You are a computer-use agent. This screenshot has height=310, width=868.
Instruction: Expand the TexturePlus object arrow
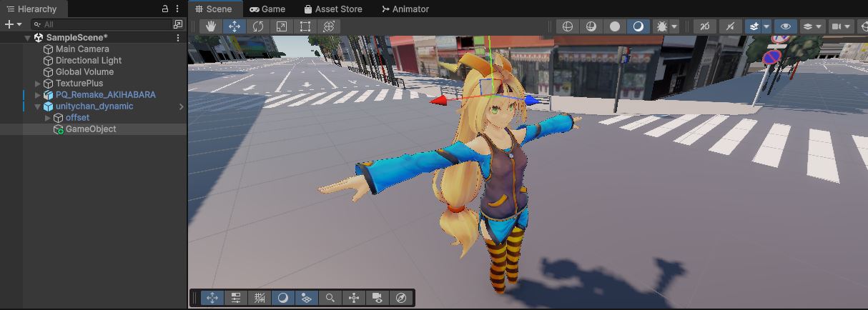coord(38,83)
